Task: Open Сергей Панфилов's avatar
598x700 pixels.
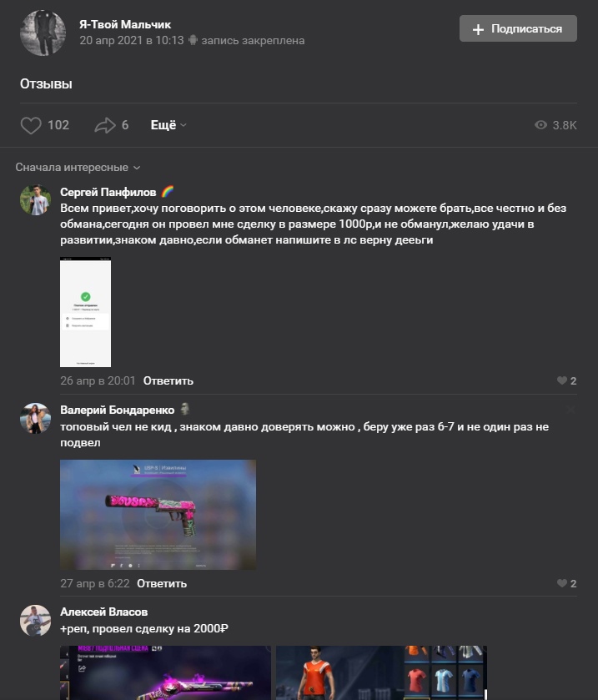Action: (35, 200)
